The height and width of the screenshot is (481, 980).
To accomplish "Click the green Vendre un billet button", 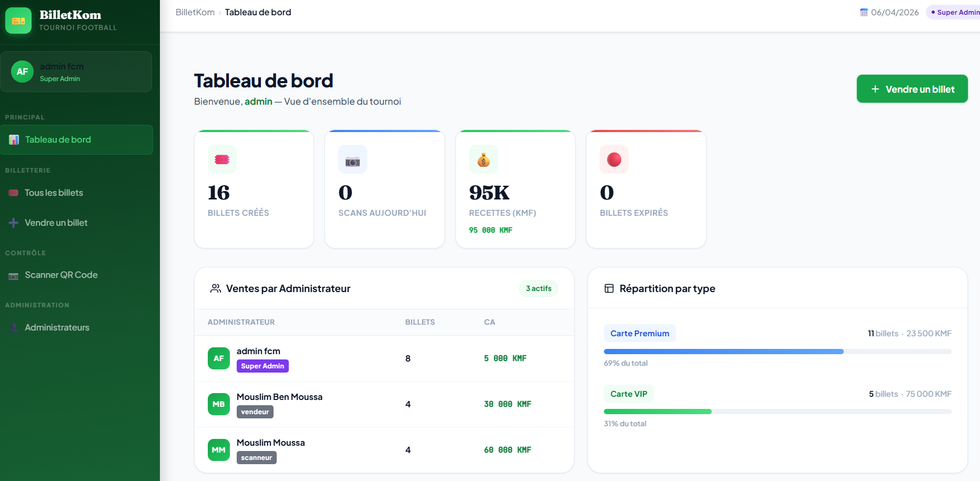I will (912, 89).
